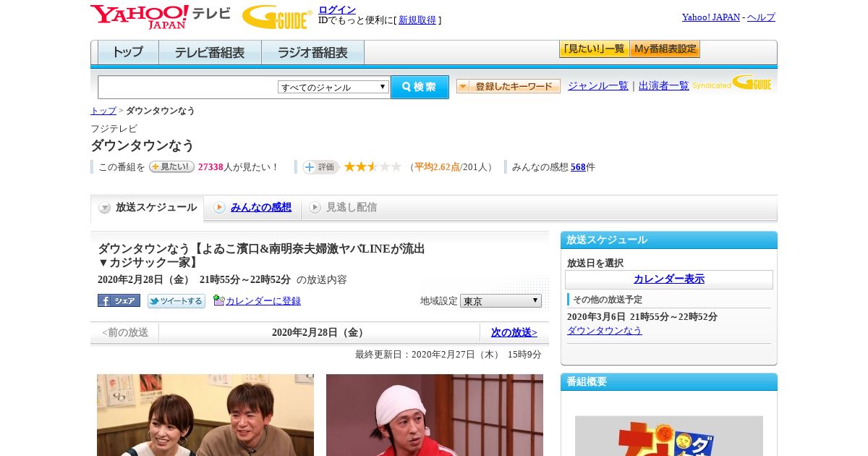
Task: Open Yahoo! JAPAN link at top right
Action: (711, 17)
